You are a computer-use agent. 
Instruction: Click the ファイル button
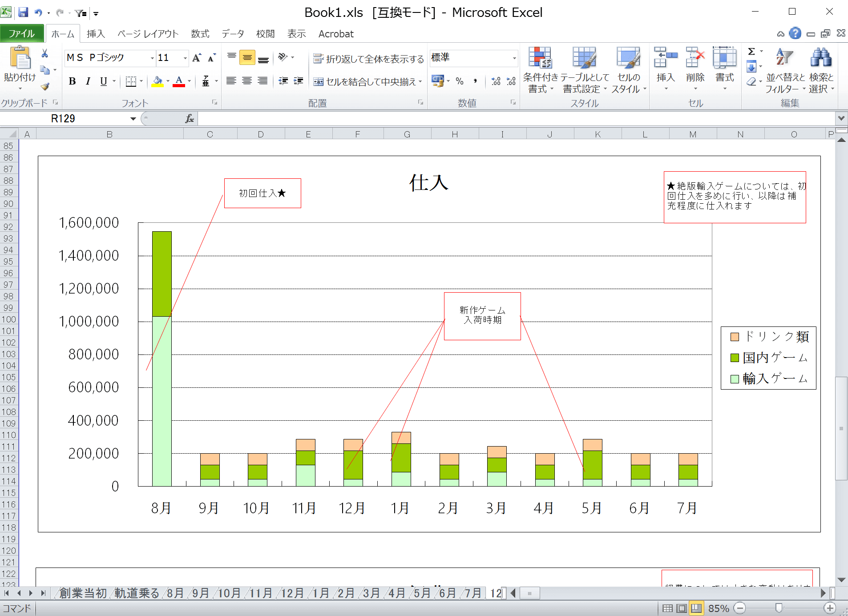click(21, 34)
